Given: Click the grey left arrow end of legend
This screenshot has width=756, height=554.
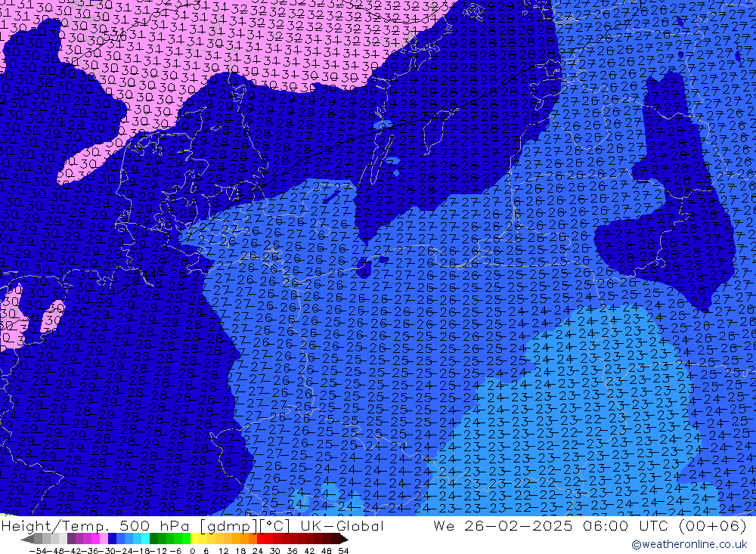Looking at the screenshot, I should pos(27,539).
